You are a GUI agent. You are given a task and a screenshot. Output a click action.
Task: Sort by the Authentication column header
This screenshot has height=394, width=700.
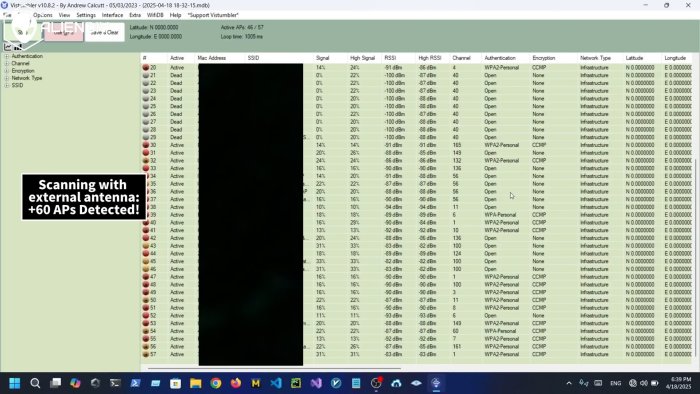[x=506, y=58]
